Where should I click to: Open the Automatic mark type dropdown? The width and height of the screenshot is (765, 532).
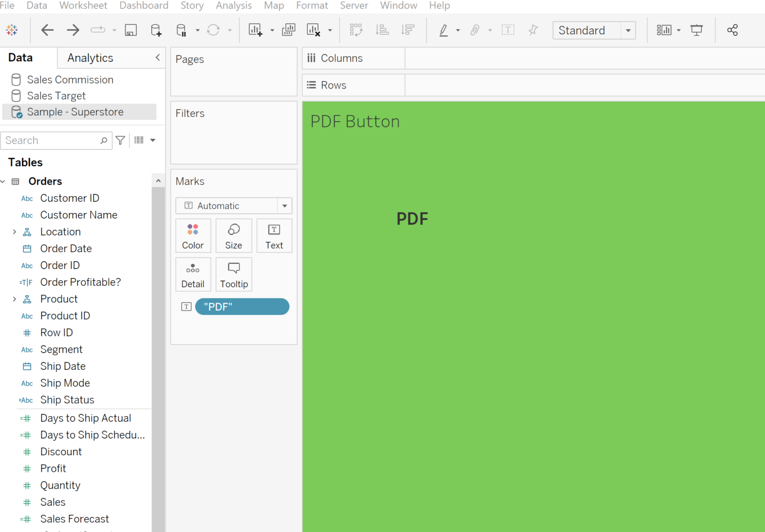pyautogui.click(x=284, y=206)
